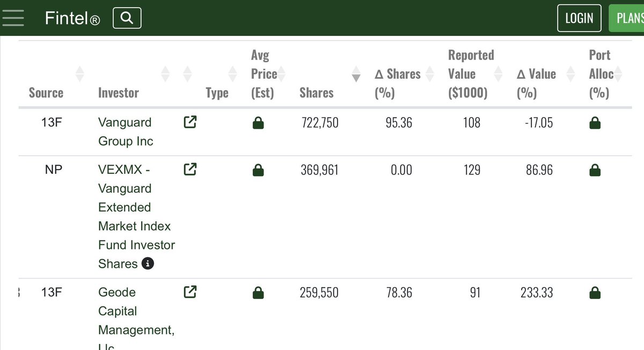Click the LOGIN button
The width and height of the screenshot is (644, 350).
[579, 18]
